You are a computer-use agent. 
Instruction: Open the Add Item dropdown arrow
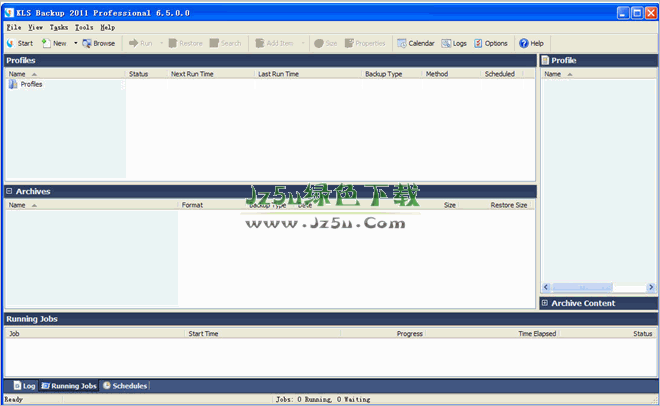303,43
